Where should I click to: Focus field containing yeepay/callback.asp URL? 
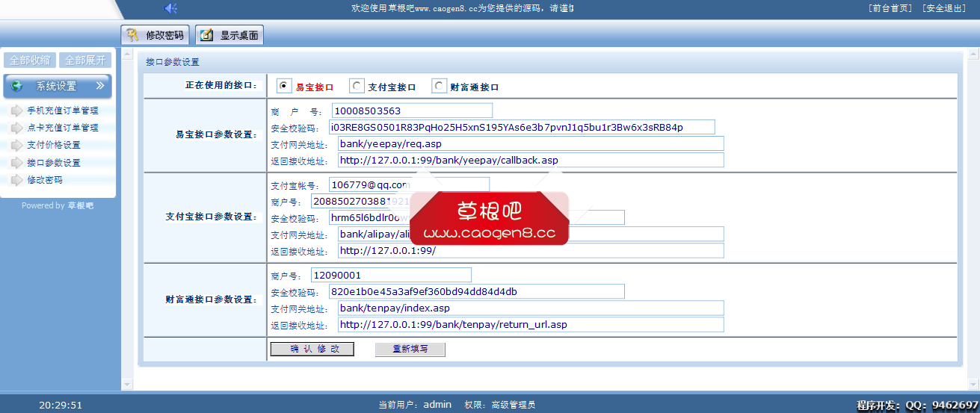[531, 160]
